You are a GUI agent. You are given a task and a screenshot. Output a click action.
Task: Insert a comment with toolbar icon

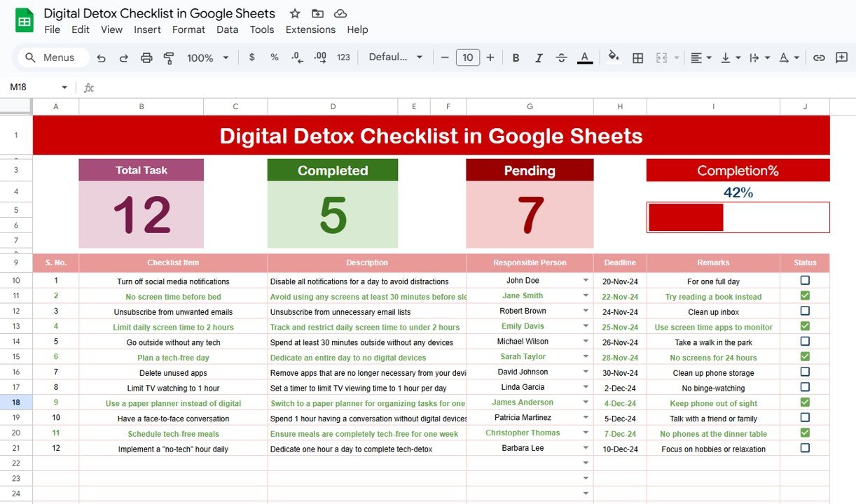(x=842, y=58)
